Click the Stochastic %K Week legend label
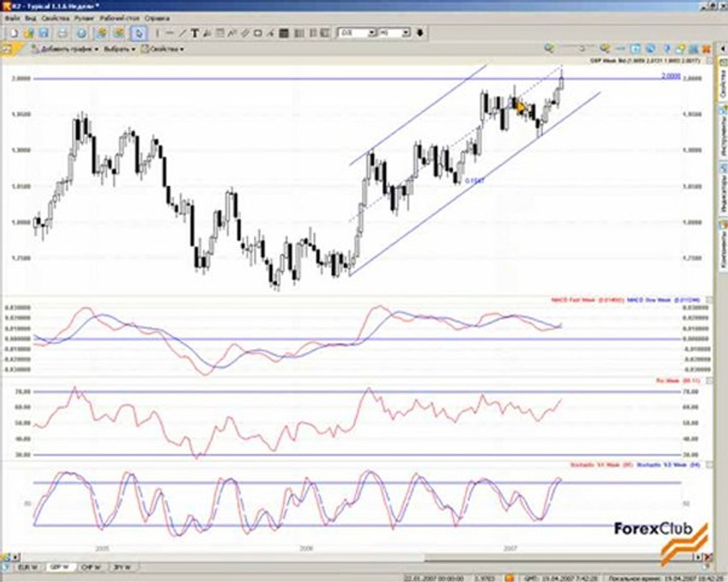This screenshot has width=728, height=582. coord(601,464)
